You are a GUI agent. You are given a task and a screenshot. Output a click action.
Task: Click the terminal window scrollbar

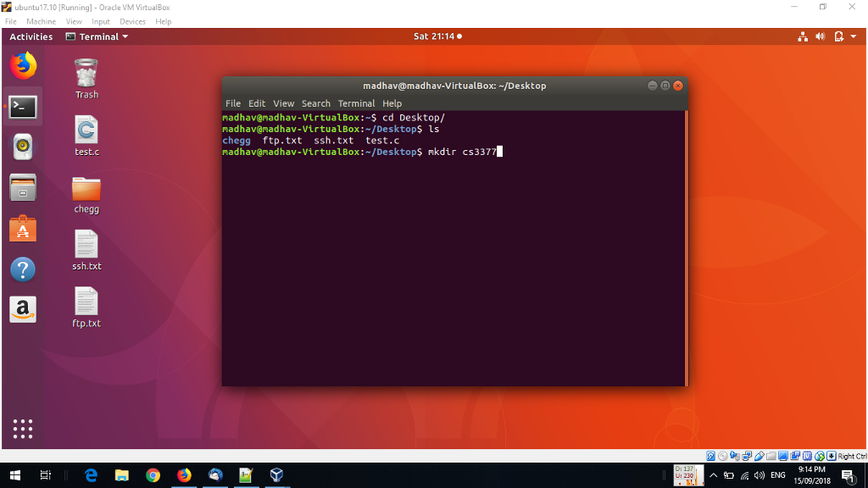coord(687,248)
